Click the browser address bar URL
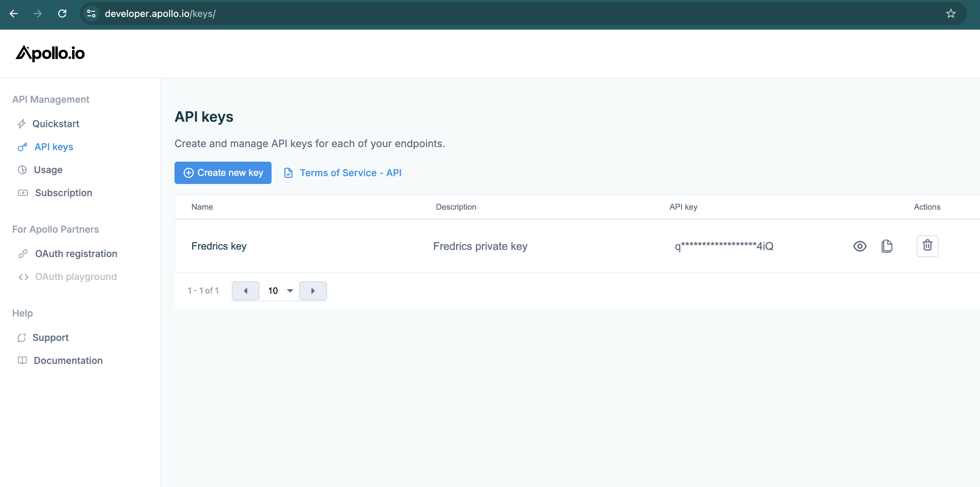 click(160, 14)
